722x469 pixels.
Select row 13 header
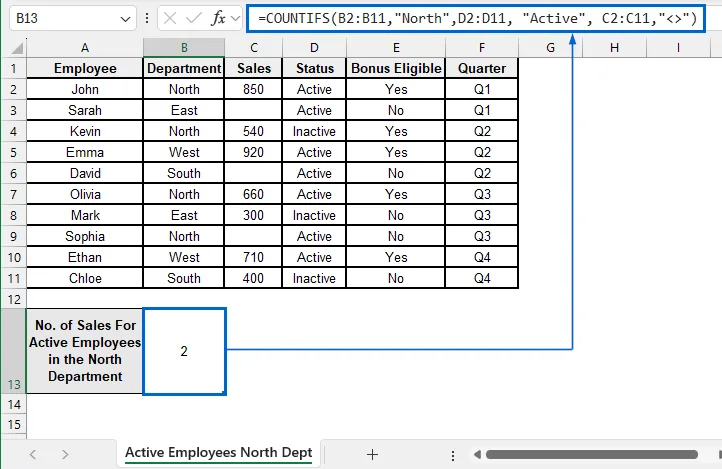(x=13, y=351)
